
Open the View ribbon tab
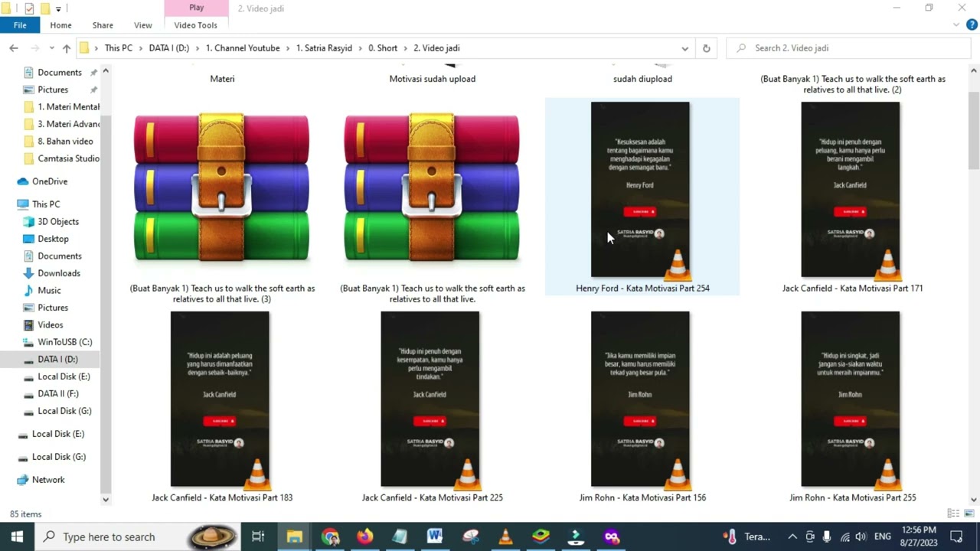(x=142, y=25)
